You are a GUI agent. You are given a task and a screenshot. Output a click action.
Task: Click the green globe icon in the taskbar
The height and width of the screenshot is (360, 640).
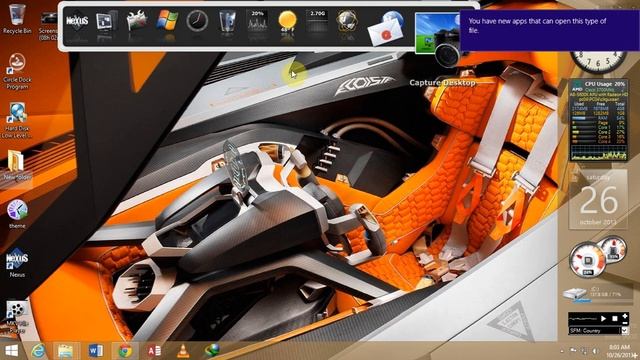[x=212, y=350]
